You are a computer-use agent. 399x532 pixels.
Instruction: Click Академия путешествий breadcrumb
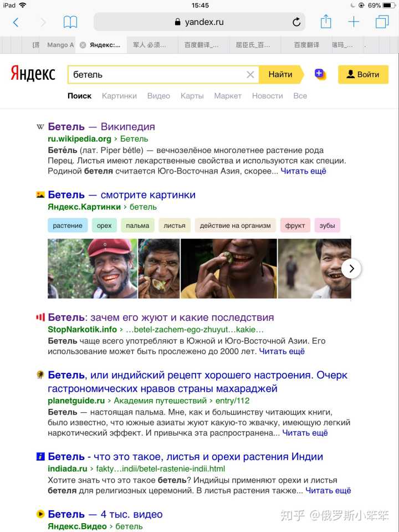(x=160, y=401)
